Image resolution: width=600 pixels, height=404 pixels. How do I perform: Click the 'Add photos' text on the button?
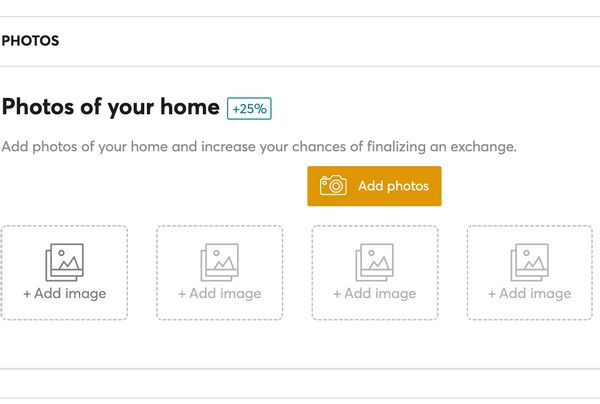393,186
